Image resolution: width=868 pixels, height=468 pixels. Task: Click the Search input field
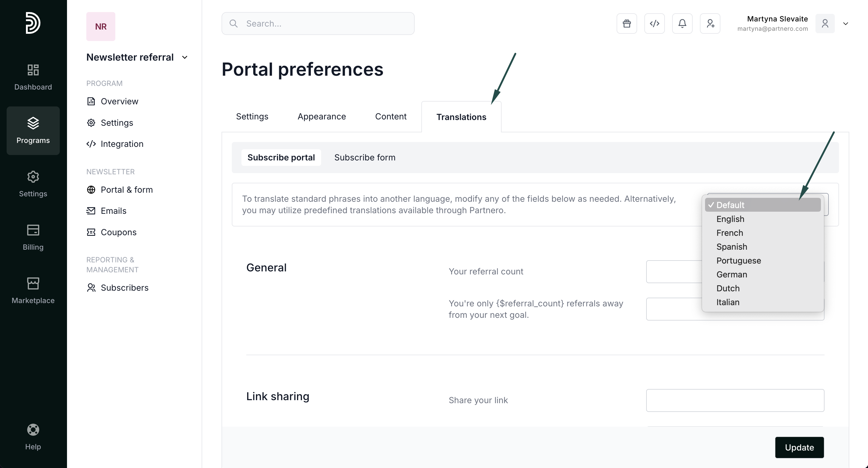pyautogui.click(x=318, y=24)
